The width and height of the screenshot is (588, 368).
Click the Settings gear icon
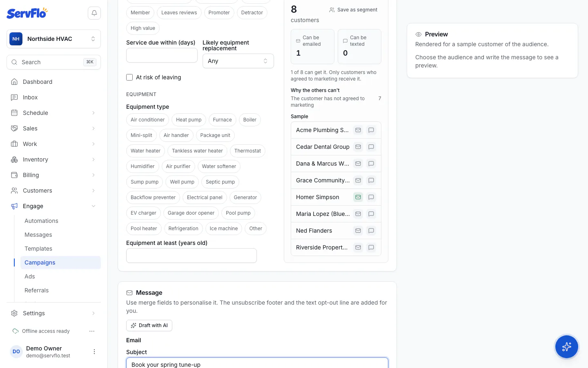tap(14, 313)
